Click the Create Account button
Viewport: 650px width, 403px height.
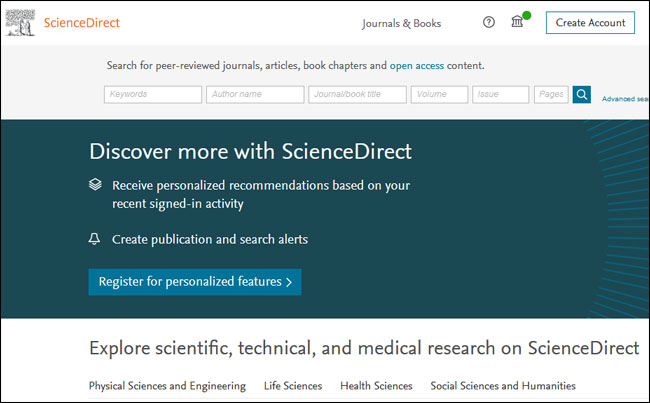(x=590, y=23)
